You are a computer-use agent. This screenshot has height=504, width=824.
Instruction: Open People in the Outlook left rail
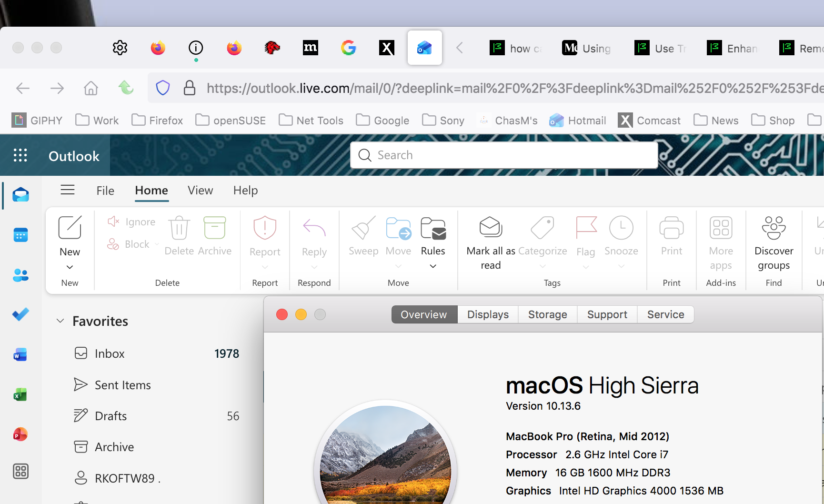coord(20,275)
